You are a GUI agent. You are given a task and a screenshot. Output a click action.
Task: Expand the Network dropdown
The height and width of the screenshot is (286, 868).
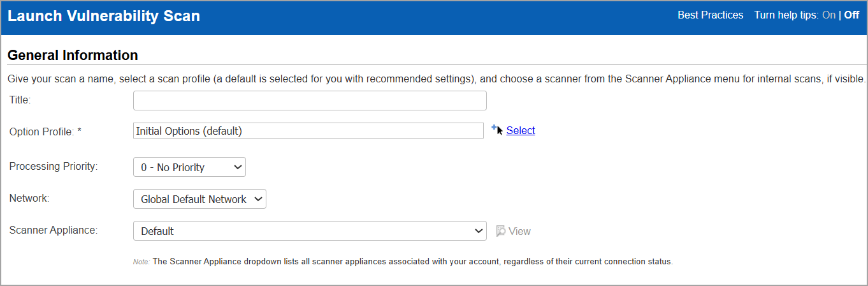coord(199,199)
